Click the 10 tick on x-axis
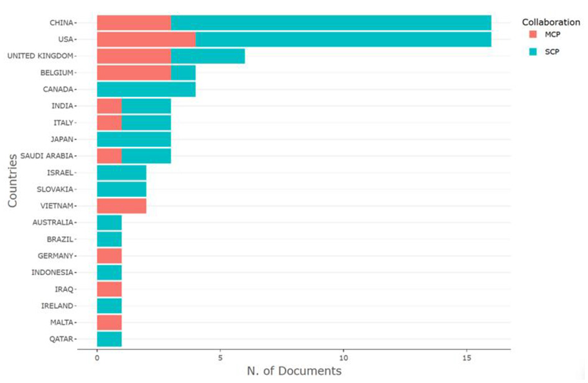This screenshot has height=383, width=588. click(343, 359)
